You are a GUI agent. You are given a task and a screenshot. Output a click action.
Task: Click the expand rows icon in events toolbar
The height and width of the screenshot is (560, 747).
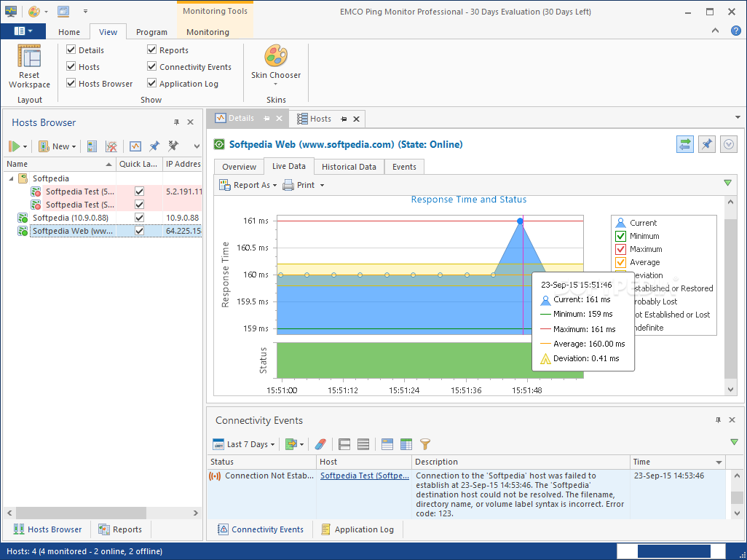[363, 444]
